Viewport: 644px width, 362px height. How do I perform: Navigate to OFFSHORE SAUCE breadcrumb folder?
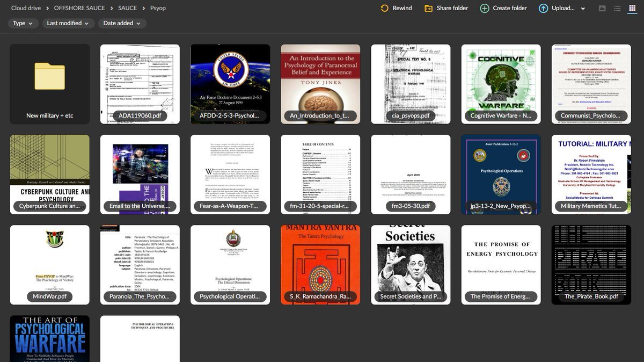tap(79, 8)
